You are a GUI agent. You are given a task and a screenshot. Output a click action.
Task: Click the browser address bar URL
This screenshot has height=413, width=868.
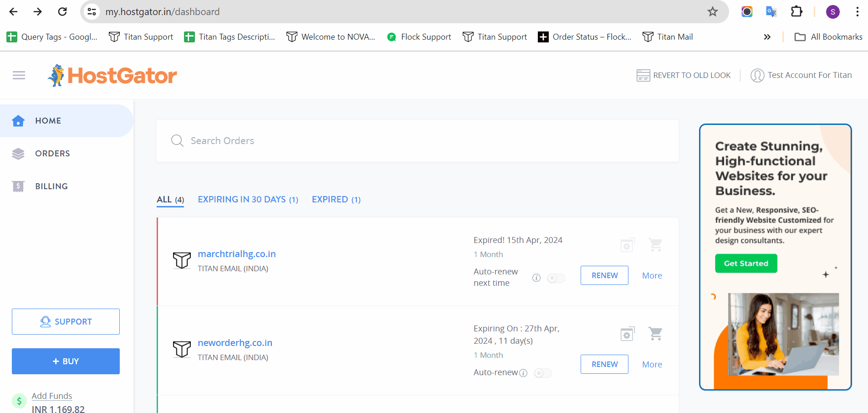tap(163, 12)
